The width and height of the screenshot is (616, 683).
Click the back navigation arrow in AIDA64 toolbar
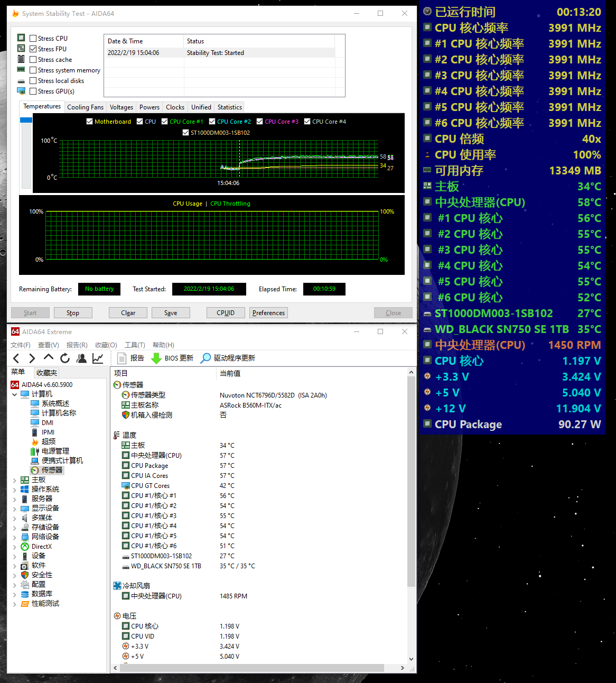pos(16,358)
